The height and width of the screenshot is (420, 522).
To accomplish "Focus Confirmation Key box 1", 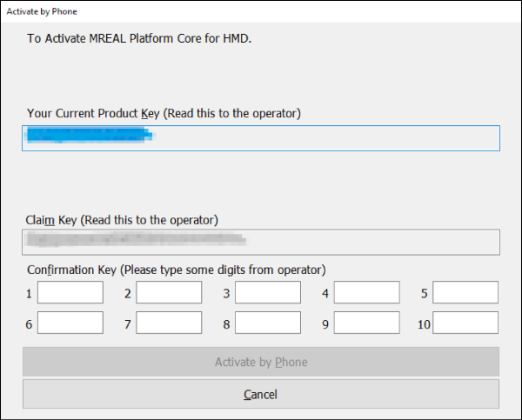I will (x=70, y=292).
